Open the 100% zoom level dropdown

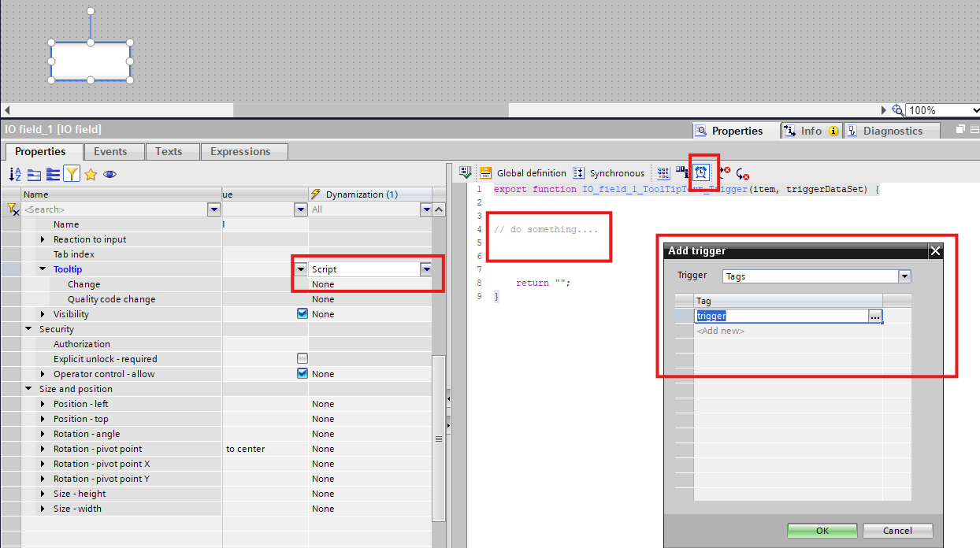[943, 110]
